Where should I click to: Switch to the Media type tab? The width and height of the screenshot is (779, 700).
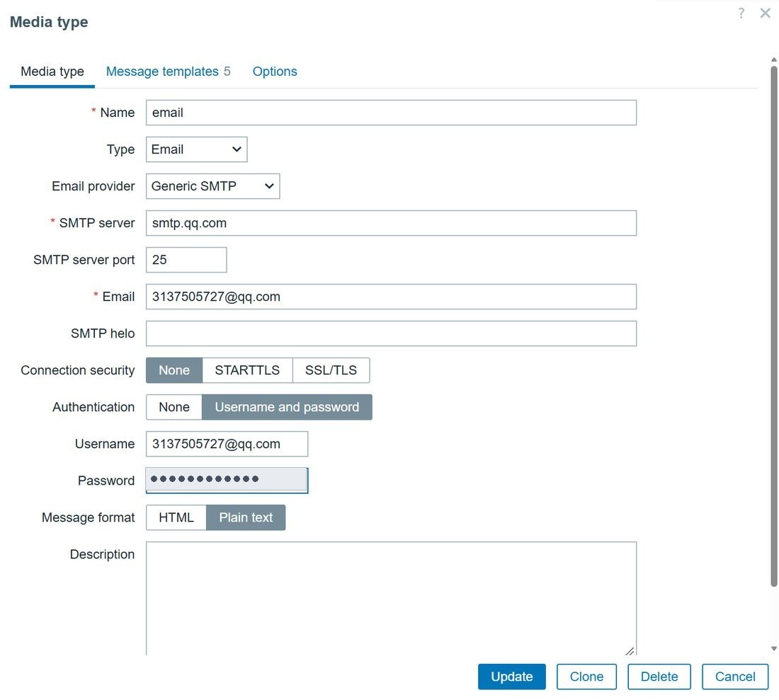52,71
